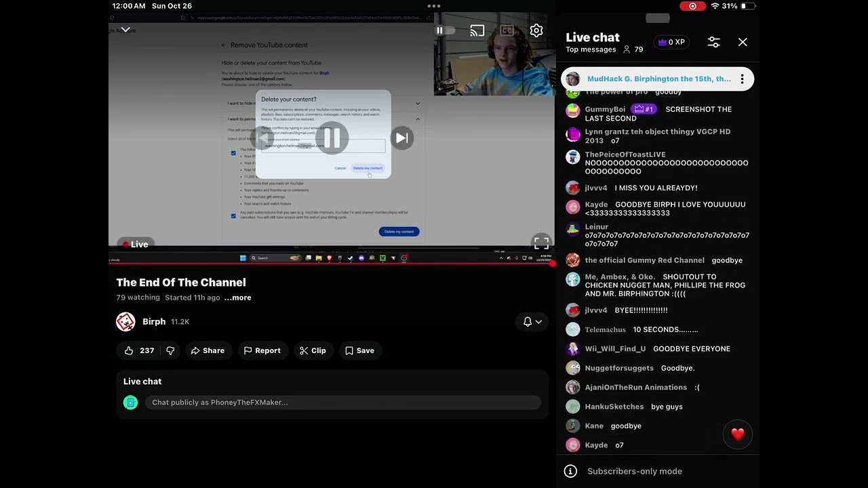
Task: Select Kayde GOODBYE BIRPH message
Action: tap(658, 209)
